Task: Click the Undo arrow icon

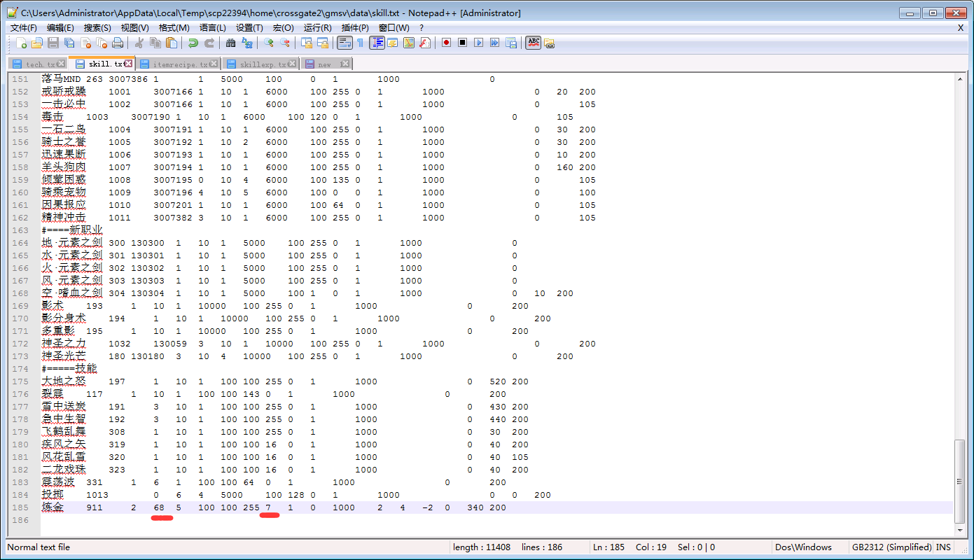Action: coord(193,43)
